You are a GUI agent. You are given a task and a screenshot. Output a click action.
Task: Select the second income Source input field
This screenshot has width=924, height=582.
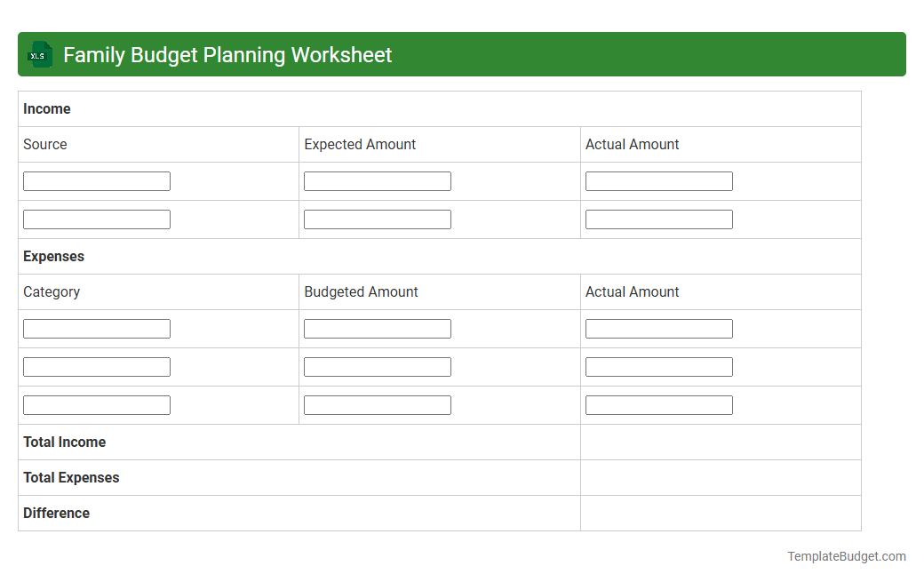click(x=96, y=219)
